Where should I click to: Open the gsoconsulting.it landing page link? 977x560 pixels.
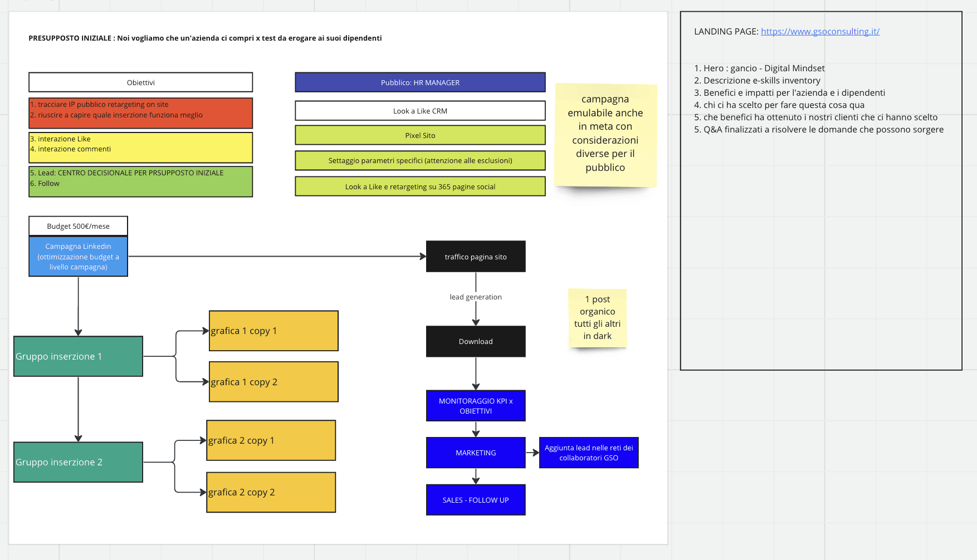click(820, 31)
